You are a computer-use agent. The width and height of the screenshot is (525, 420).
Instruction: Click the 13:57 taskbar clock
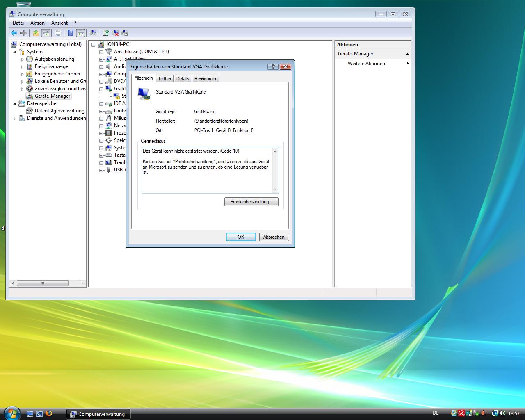[514, 414]
